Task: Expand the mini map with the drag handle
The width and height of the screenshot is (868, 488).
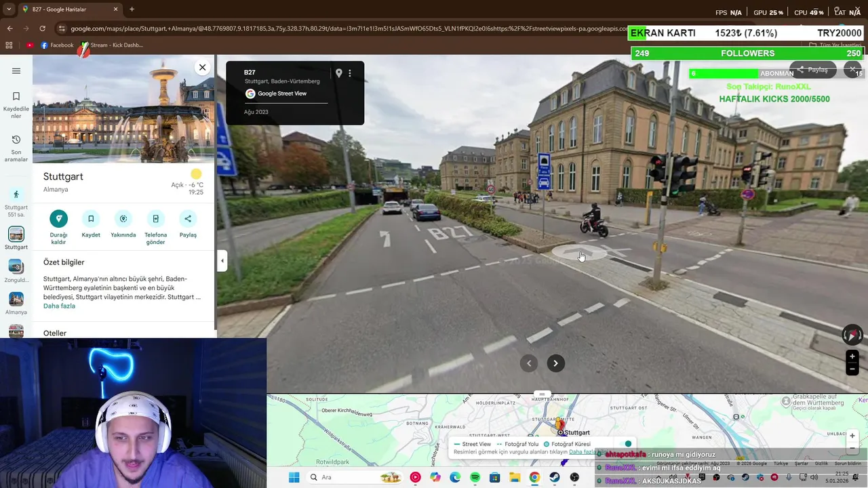Action: pyautogui.click(x=541, y=394)
